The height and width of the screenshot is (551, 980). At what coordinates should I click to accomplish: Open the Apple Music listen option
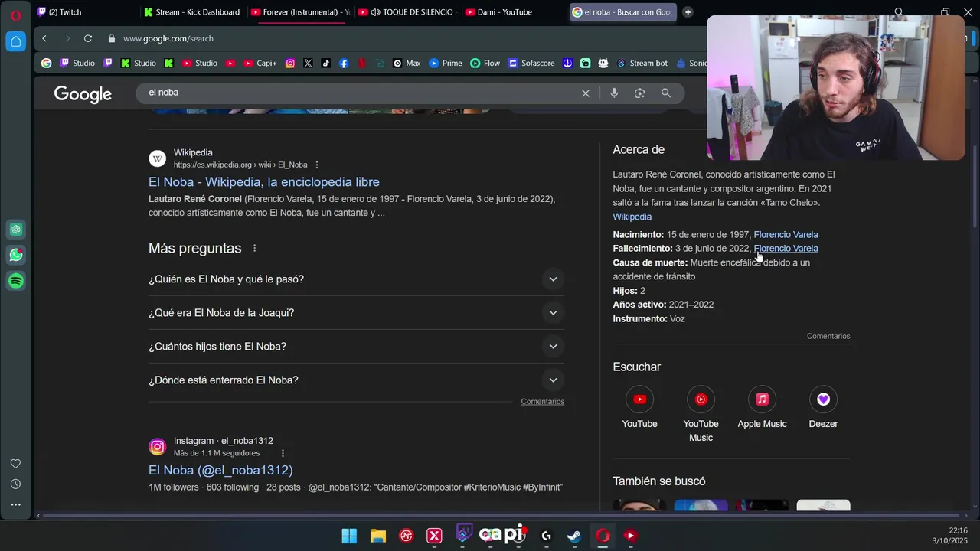click(x=762, y=408)
